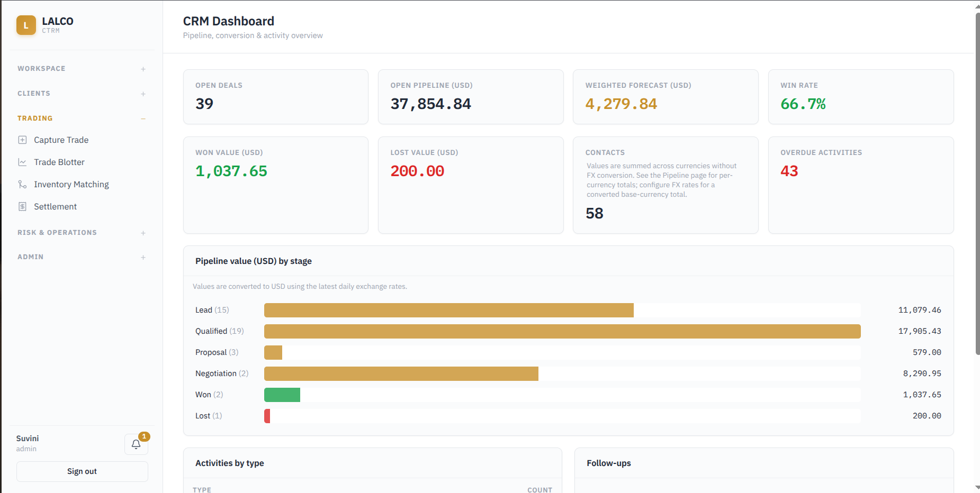
Task: Expand the Admin section
Action: click(143, 257)
